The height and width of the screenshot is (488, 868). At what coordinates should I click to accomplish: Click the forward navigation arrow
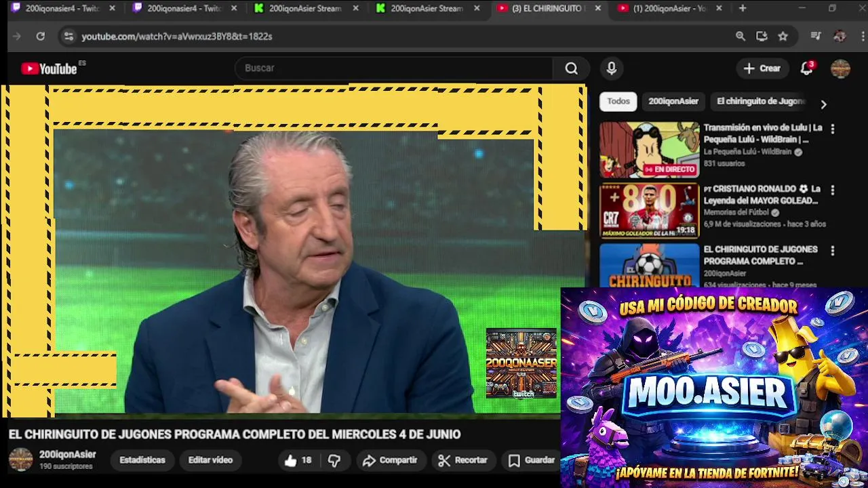coord(17,37)
